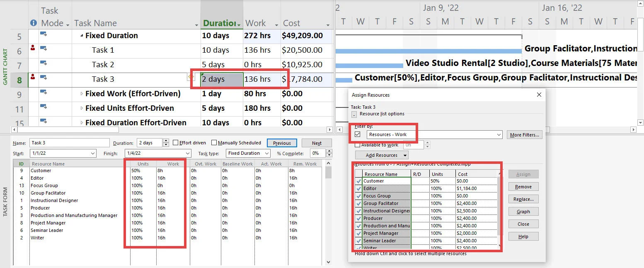Click Task Form resource list vertical scrollbar thumb
Screen dimensions: 644x268
(328, 173)
